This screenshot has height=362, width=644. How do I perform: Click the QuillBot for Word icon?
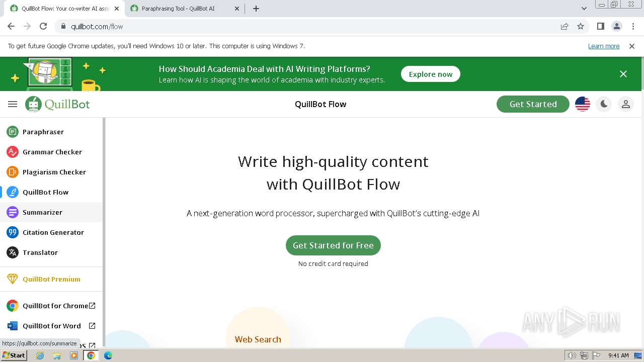[x=13, y=326]
